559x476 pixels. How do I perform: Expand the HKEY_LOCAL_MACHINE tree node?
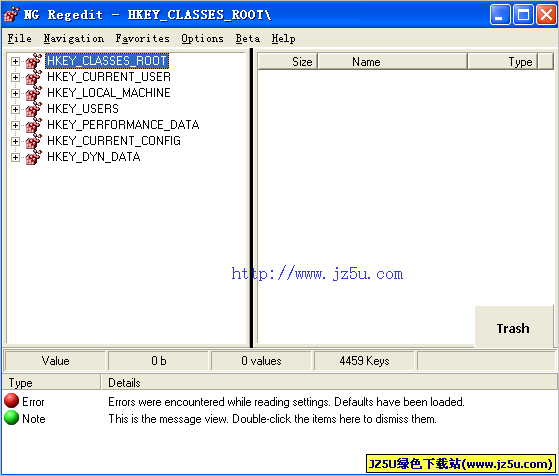15,93
